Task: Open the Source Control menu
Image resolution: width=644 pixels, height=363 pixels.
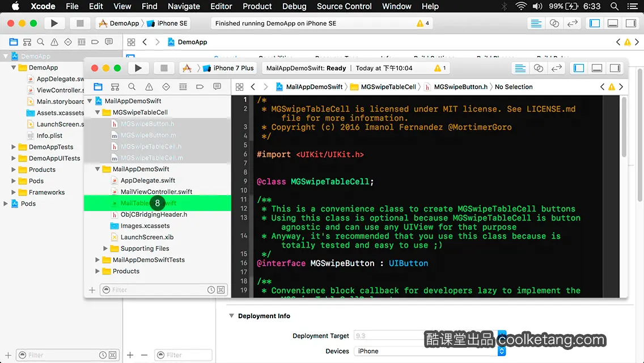Action: [344, 6]
